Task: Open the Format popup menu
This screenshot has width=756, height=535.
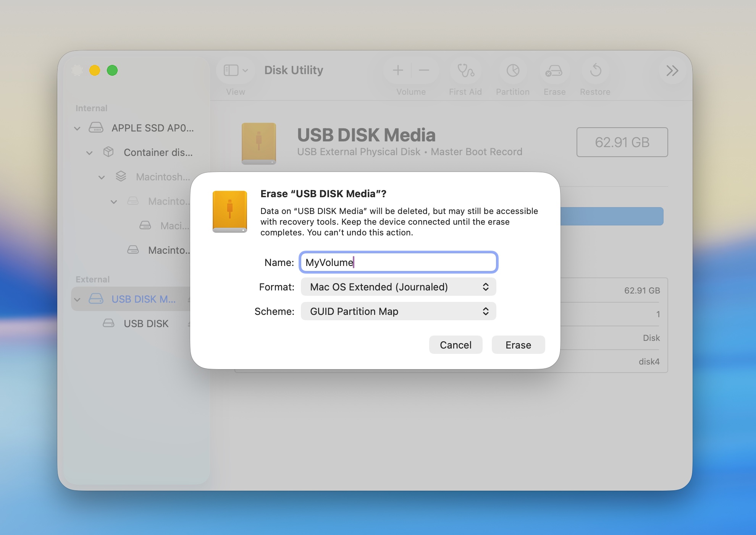Action: pos(398,287)
